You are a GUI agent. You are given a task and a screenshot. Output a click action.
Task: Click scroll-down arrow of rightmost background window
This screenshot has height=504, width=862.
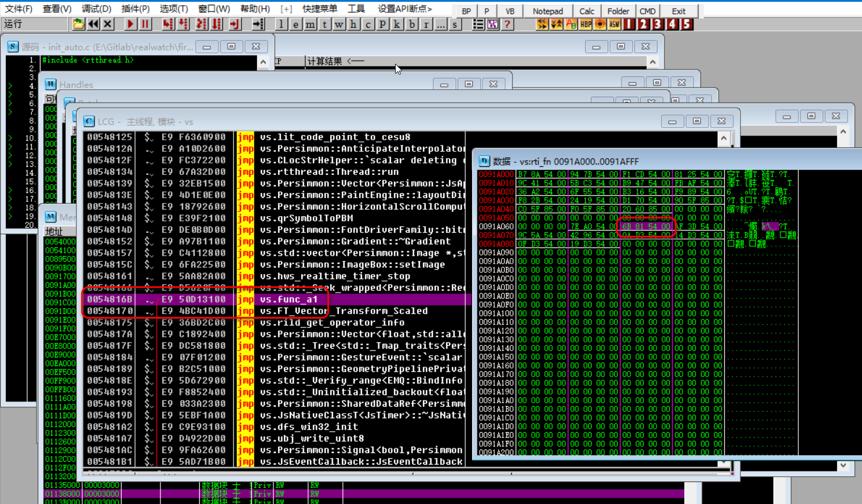pos(843,465)
